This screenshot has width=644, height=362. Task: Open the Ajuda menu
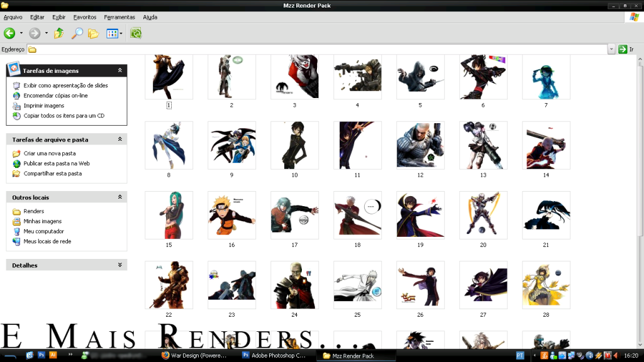(x=150, y=17)
